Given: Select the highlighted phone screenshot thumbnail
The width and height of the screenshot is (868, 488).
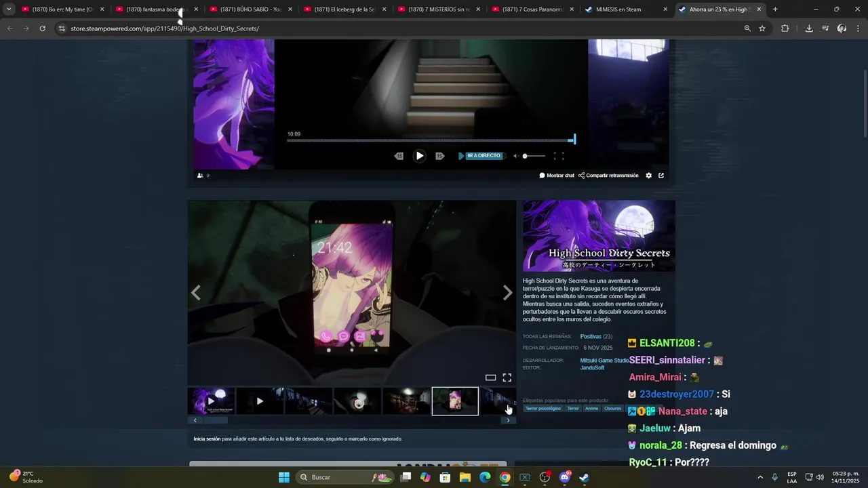Looking at the screenshot, I should coord(455,401).
